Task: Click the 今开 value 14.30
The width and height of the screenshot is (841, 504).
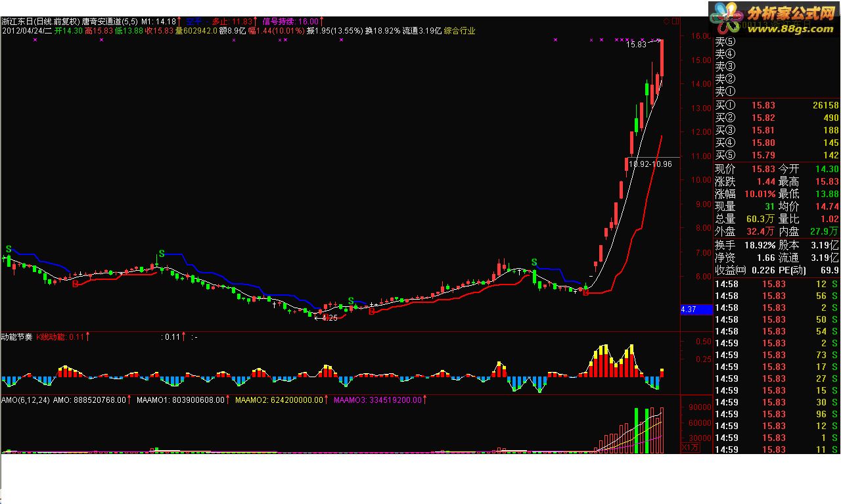Action: pyautogui.click(x=826, y=169)
